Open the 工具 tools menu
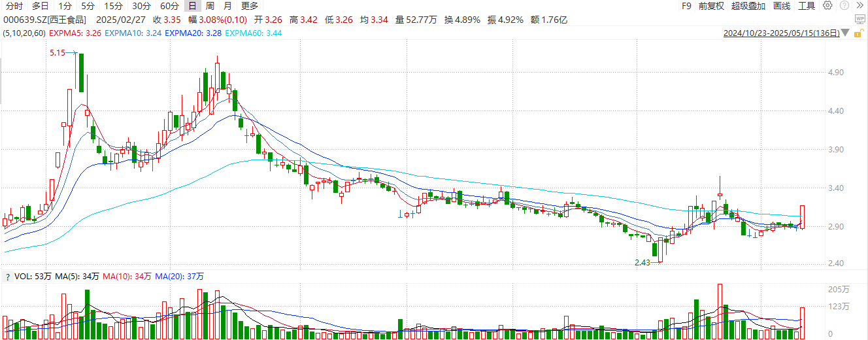Screen dimensions: 868x340 (807, 6)
